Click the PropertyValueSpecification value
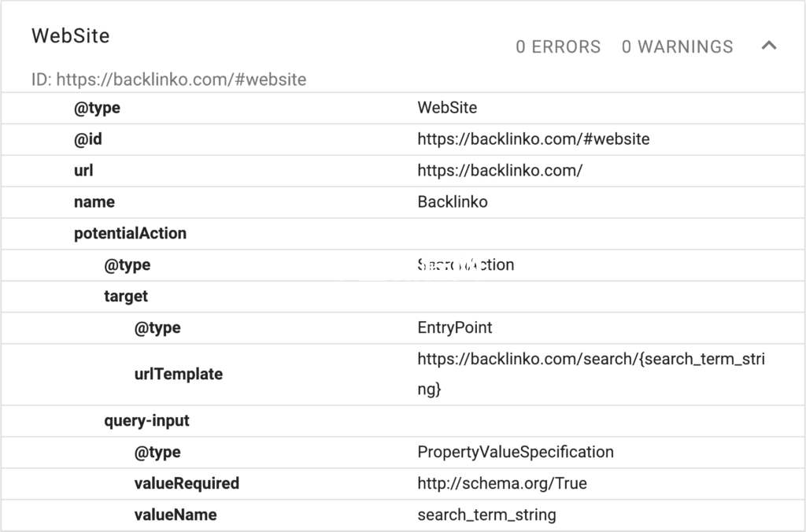The image size is (806, 532). pyautogui.click(x=516, y=453)
